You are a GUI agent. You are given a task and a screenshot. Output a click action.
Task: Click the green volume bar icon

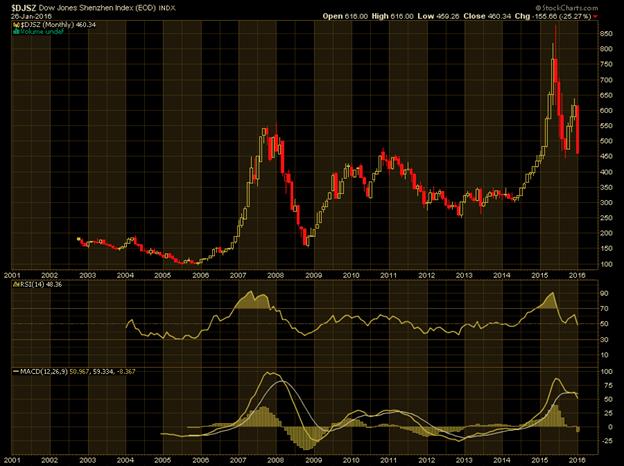pos(17,31)
